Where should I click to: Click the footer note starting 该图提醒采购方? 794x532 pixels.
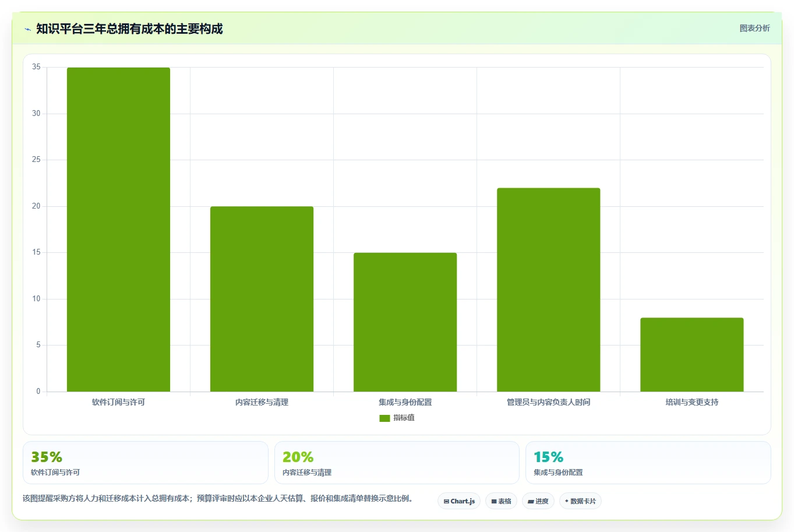tap(217, 498)
